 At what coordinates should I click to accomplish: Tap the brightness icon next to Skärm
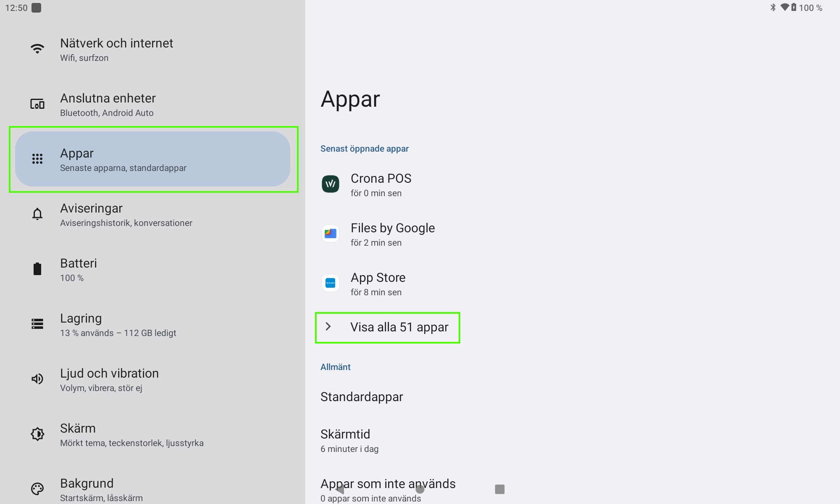[37, 434]
